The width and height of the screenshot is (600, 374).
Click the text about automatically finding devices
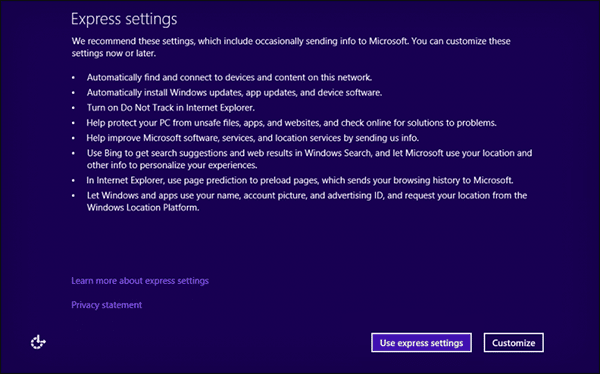[x=229, y=77]
